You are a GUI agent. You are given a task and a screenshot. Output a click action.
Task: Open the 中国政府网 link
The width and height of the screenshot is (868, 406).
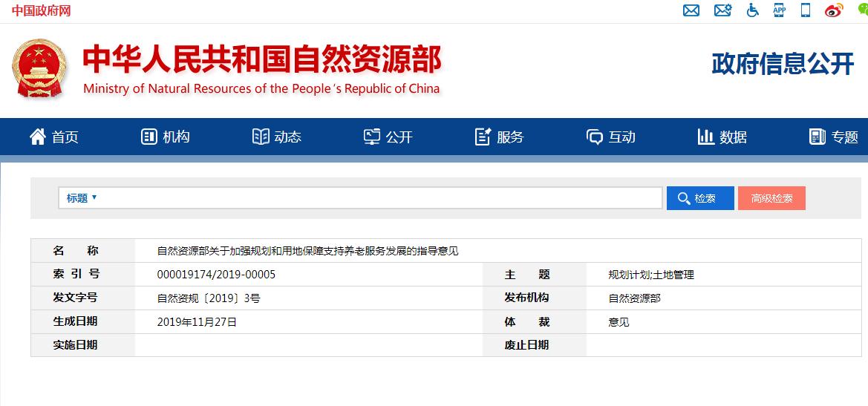(x=42, y=10)
